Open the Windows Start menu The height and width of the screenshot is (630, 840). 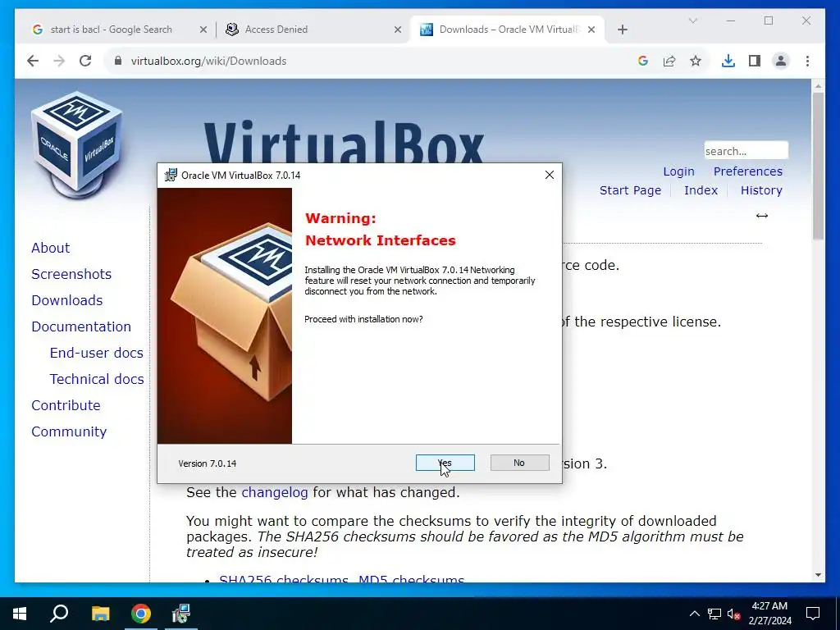click(x=20, y=614)
